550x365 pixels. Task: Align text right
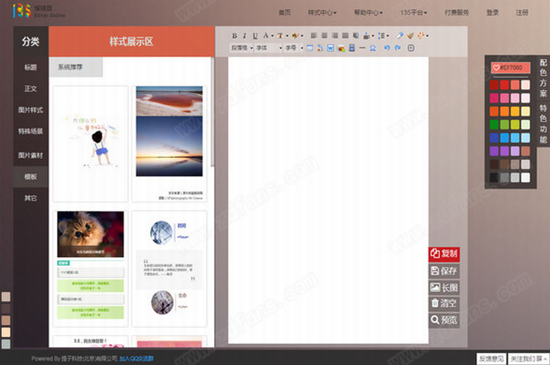pyautogui.click(x=335, y=35)
